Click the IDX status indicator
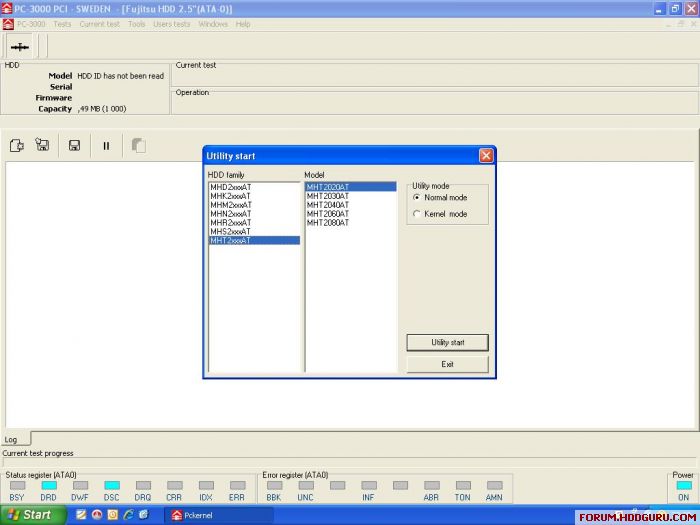Screen dimensions: 700x525 pos(206,485)
